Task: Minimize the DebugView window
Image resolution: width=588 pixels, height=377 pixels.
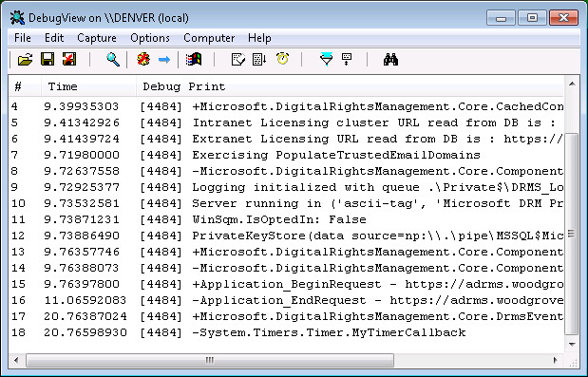Action: click(x=501, y=18)
